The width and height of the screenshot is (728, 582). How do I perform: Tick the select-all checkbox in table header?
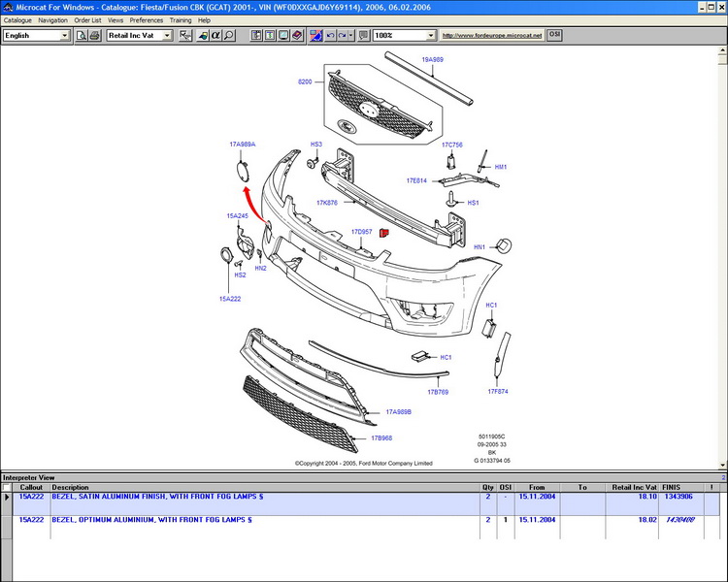point(8,487)
